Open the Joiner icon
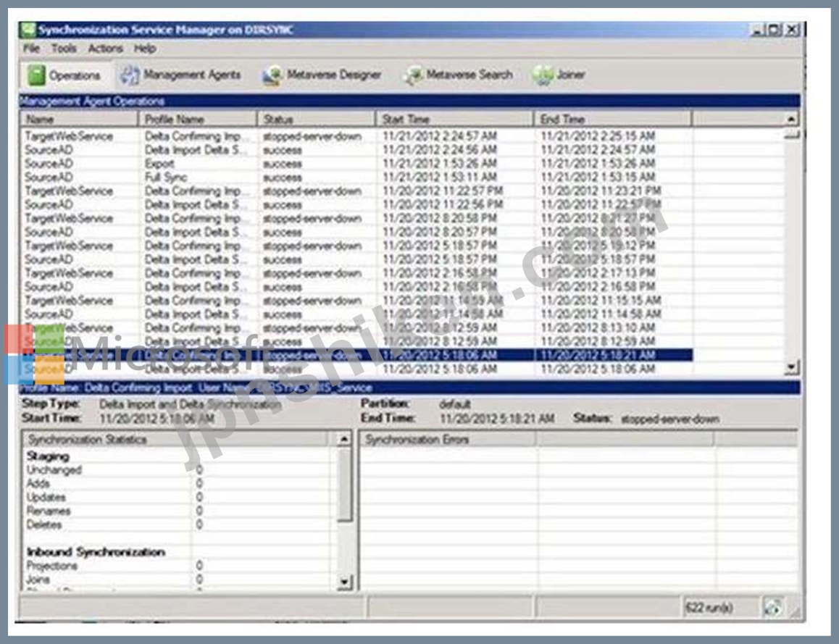This screenshot has height=644, width=839. point(542,75)
